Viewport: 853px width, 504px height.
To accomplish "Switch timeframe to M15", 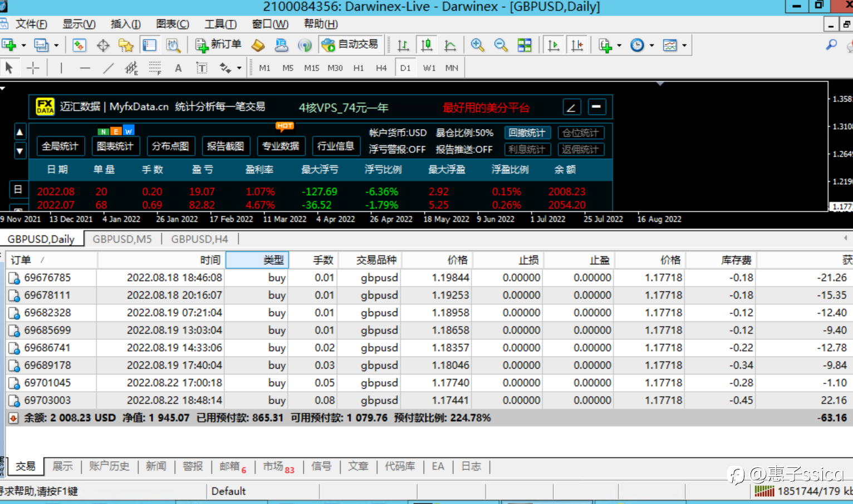I will (312, 68).
